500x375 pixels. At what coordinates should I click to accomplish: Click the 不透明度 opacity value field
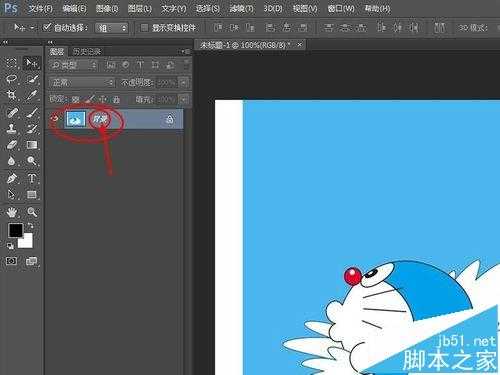(x=167, y=83)
